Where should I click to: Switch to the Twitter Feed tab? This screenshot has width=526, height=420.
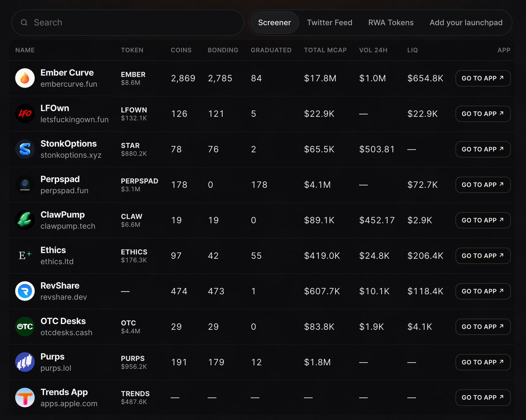(x=330, y=23)
